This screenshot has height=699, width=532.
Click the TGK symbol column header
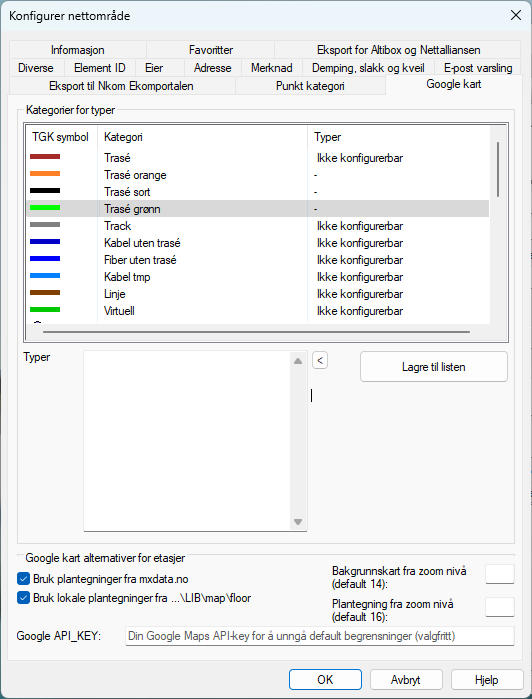(x=61, y=137)
